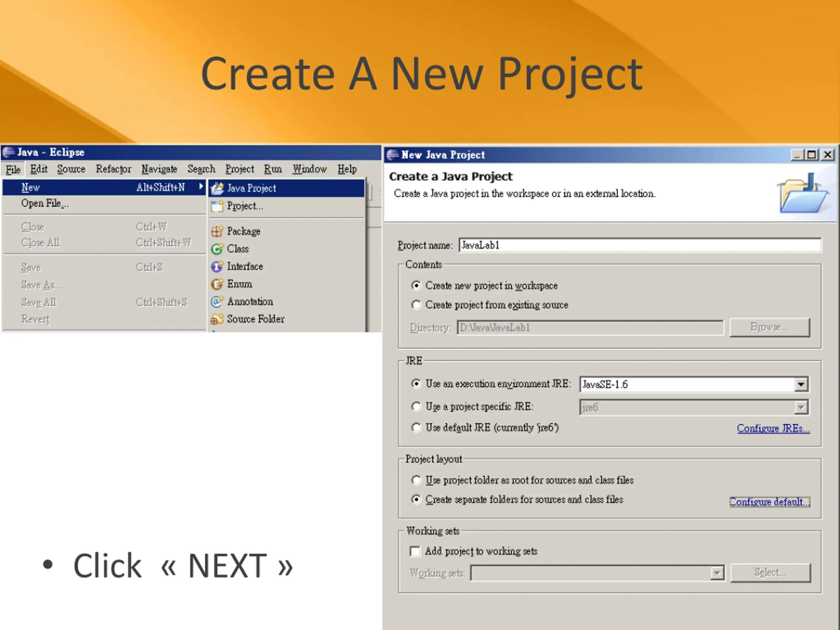This screenshot has height=630, width=840.
Task: Choose Save All in the File menu
Action: pyautogui.click(x=104, y=302)
